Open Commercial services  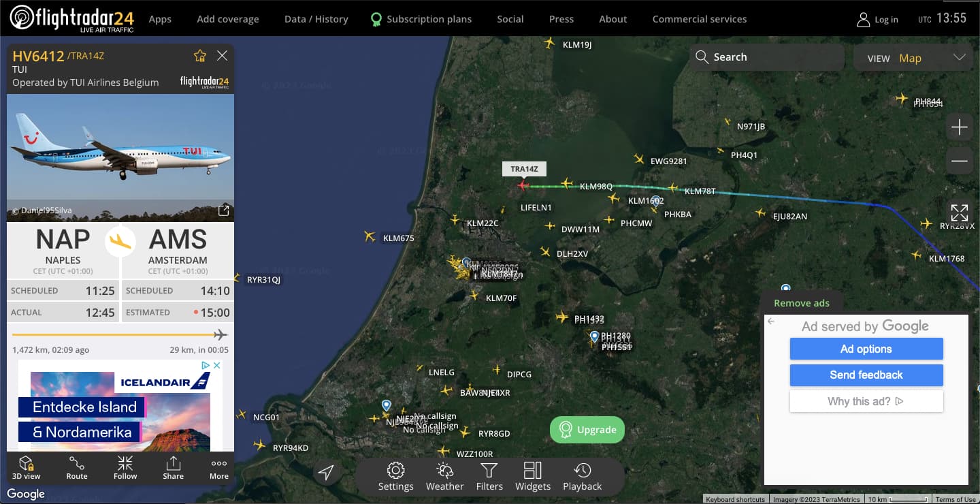tap(700, 19)
